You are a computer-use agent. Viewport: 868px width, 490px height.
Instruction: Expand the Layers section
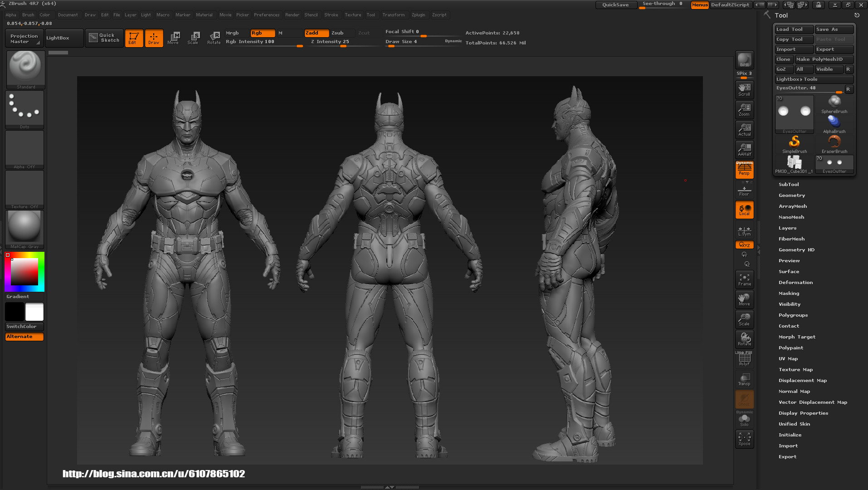[x=787, y=228]
